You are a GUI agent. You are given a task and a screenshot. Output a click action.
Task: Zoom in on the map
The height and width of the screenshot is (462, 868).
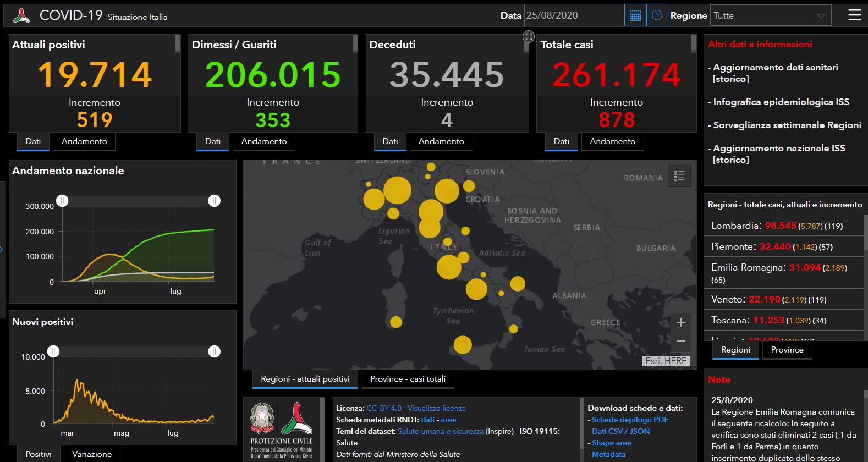pos(680,322)
